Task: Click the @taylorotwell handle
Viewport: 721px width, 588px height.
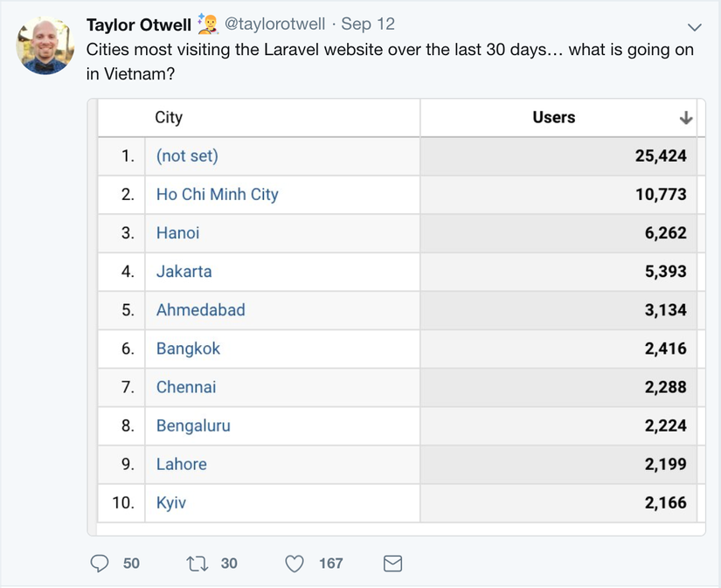Action: click(x=274, y=24)
